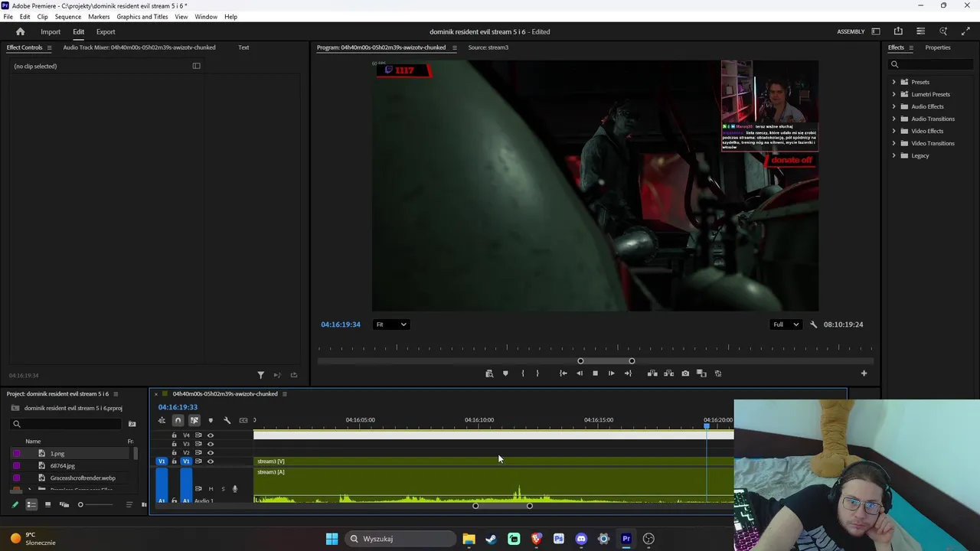Switch to the Properties tab
Viewport: 980px width, 551px height.
pos(938,47)
